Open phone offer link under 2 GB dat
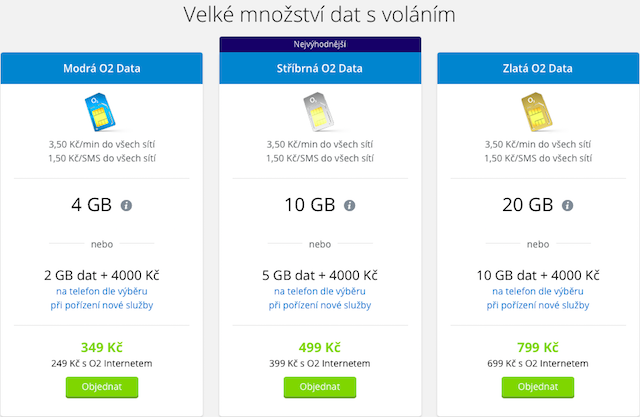The width and height of the screenshot is (640, 417). point(101,297)
